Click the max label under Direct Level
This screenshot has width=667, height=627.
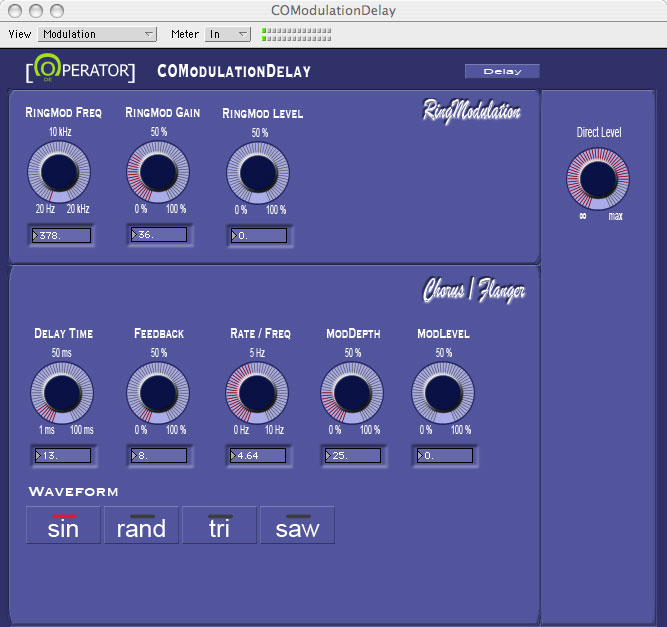(616, 216)
